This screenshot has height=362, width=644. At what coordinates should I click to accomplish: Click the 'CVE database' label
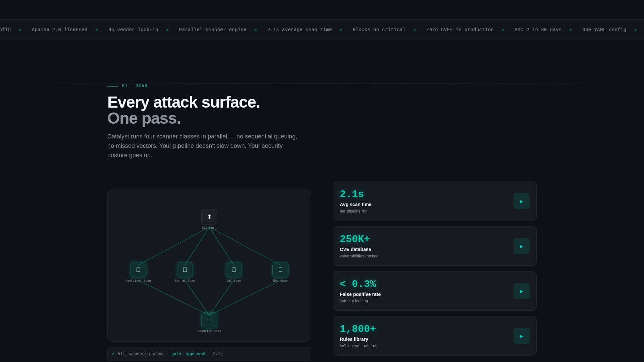pyautogui.click(x=355, y=249)
